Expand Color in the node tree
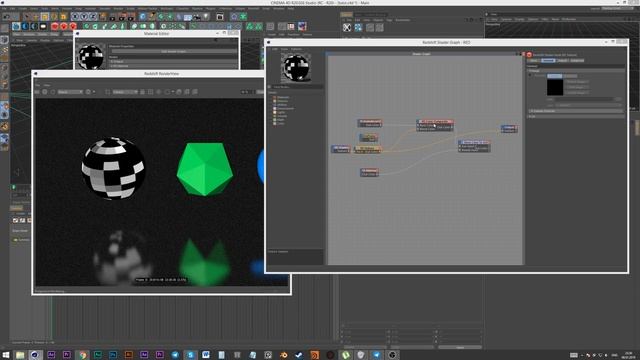Viewport: 640px width, 360px height. (x=280, y=123)
